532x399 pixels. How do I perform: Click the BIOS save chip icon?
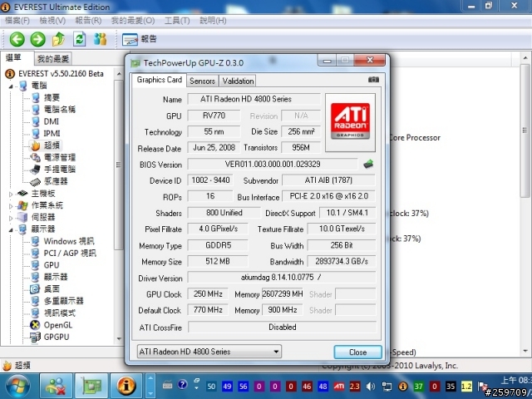point(368,164)
